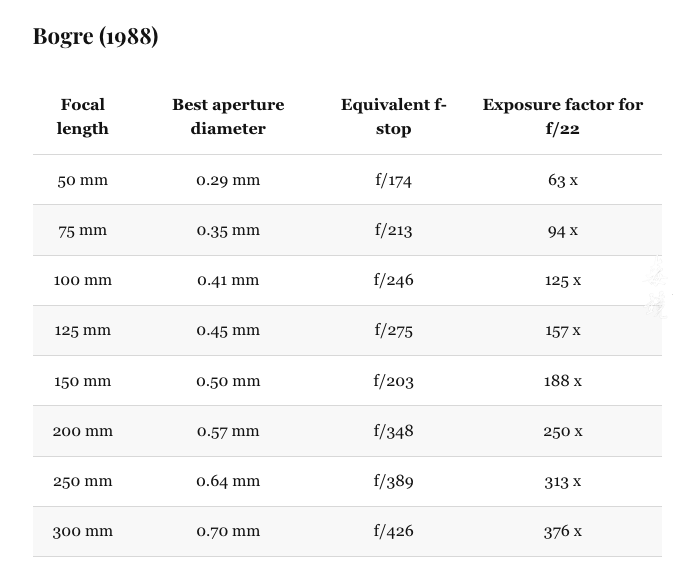Click the 0.57 mm aperture cell
The image size is (691, 583).
[x=228, y=431]
